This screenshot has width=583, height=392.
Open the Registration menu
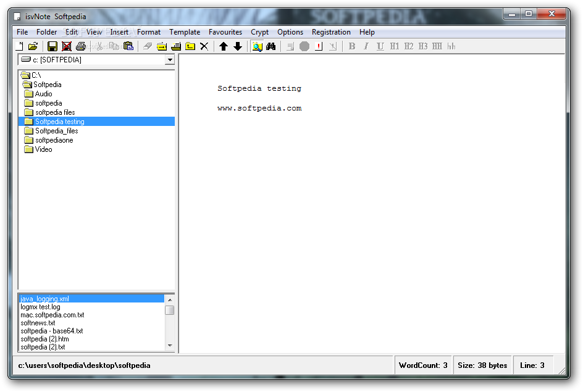(331, 32)
